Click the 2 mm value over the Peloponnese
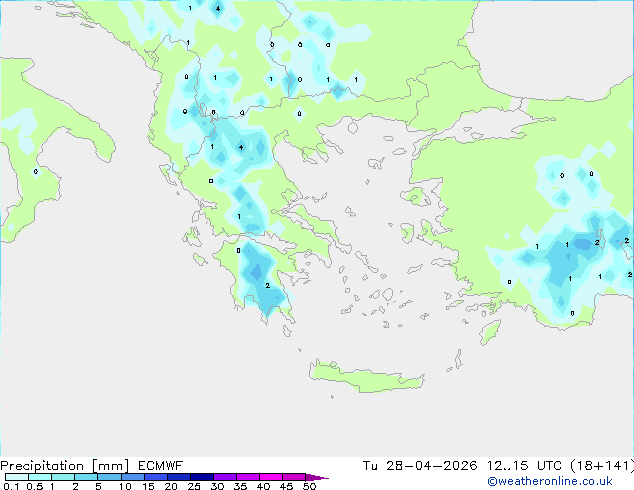 tap(268, 285)
